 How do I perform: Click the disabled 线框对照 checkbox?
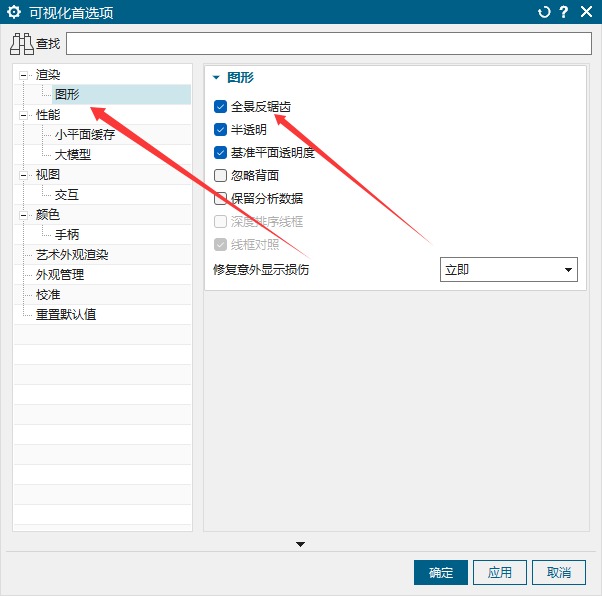pos(220,245)
